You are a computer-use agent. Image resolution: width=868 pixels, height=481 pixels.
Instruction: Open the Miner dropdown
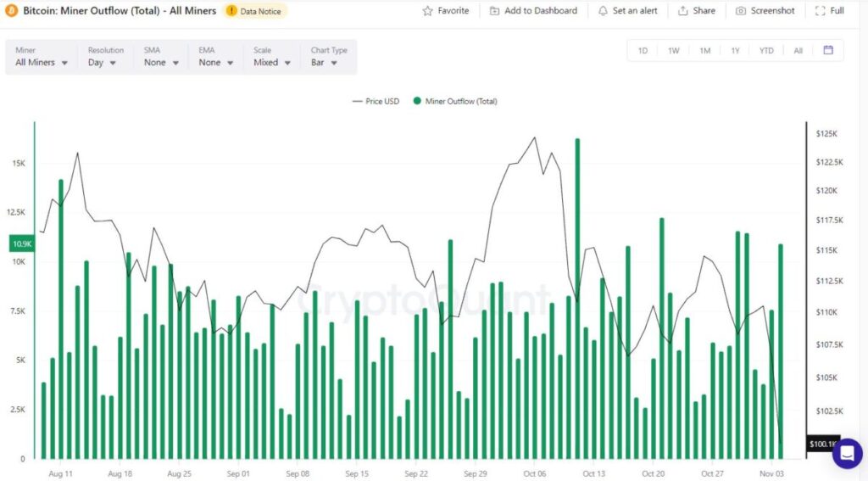41,62
